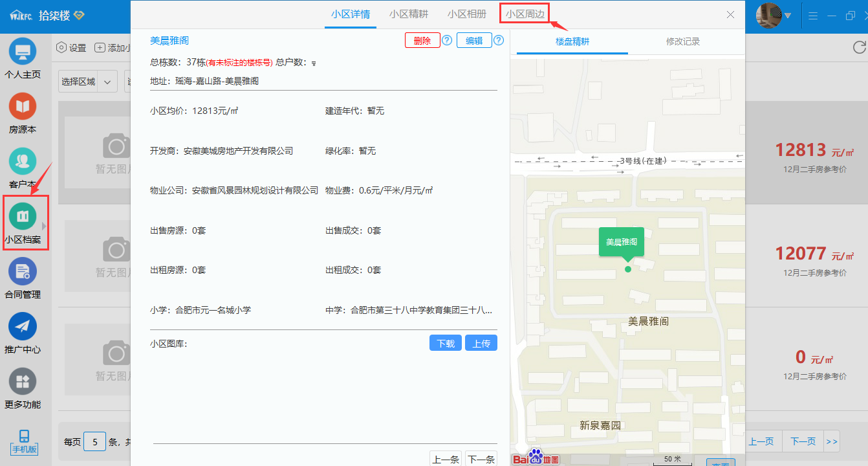
Task: Open the avatar dropdown arrow
Action: click(788, 16)
